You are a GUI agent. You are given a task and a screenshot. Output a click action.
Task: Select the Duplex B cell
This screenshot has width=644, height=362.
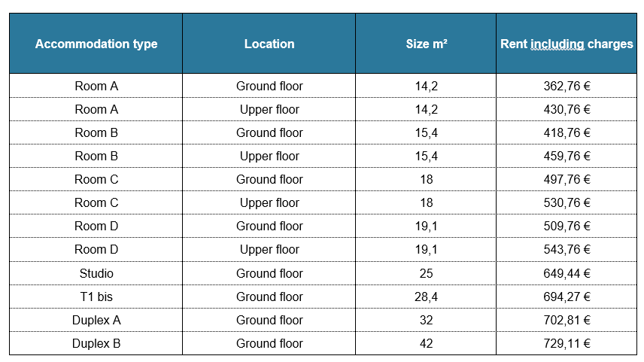(96, 343)
